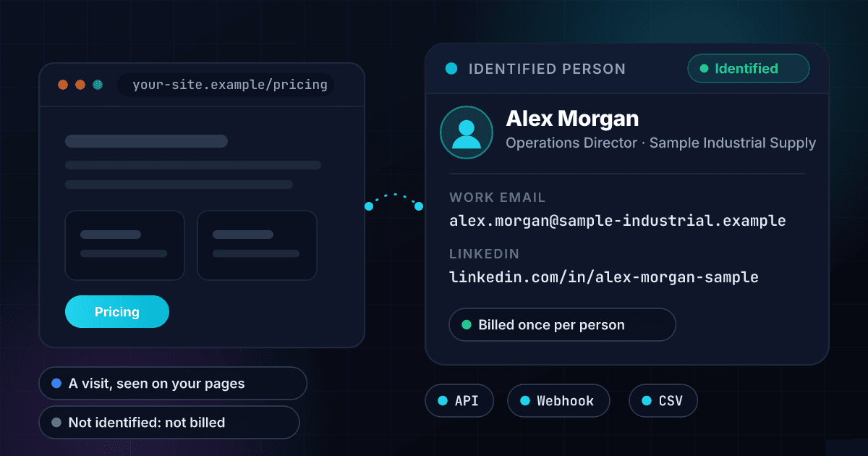Open linkedin.com/in/alex-morgan-sample link
Image resolution: width=868 pixels, height=456 pixels.
point(604,276)
